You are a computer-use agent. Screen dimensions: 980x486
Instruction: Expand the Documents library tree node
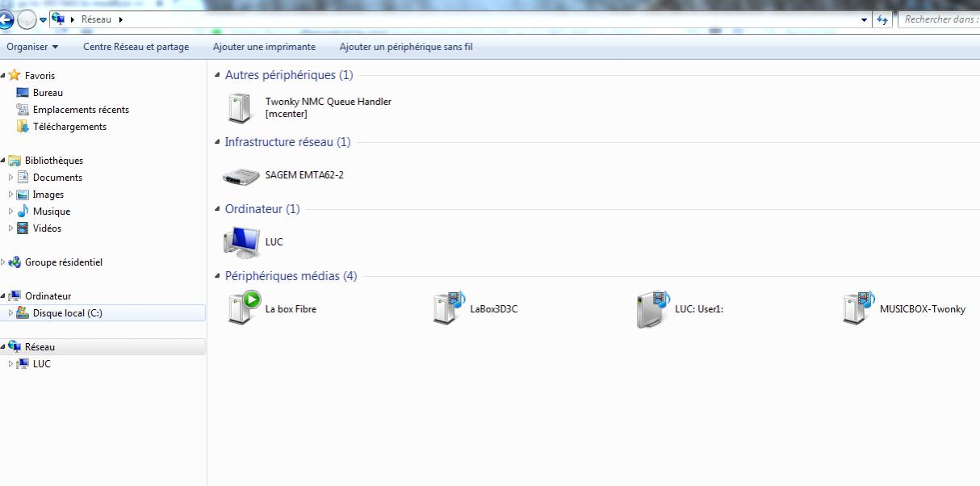[x=10, y=178]
